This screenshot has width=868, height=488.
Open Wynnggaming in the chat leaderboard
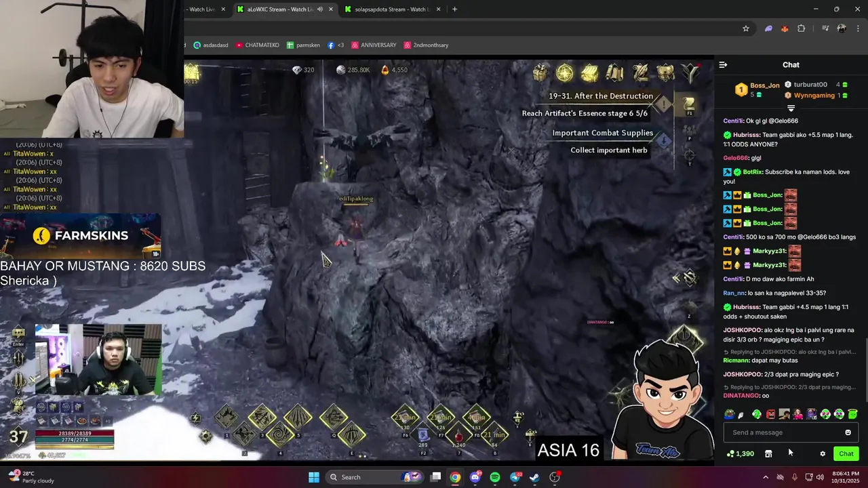(x=814, y=96)
